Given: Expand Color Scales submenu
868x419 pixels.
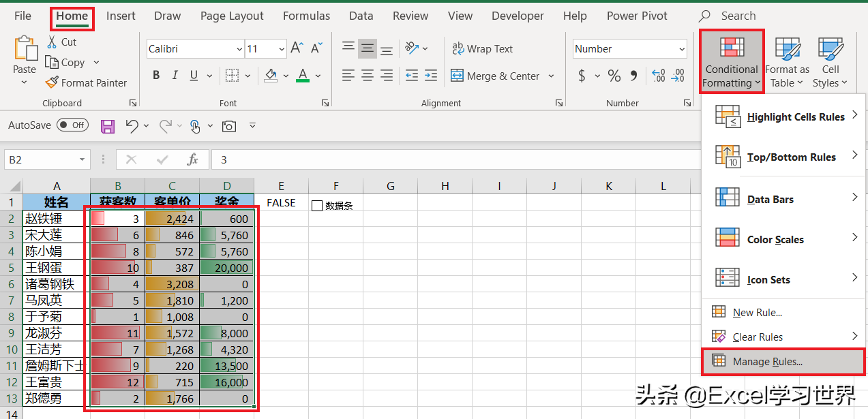Looking at the screenshot, I should pyautogui.click(x=783, y=239).
